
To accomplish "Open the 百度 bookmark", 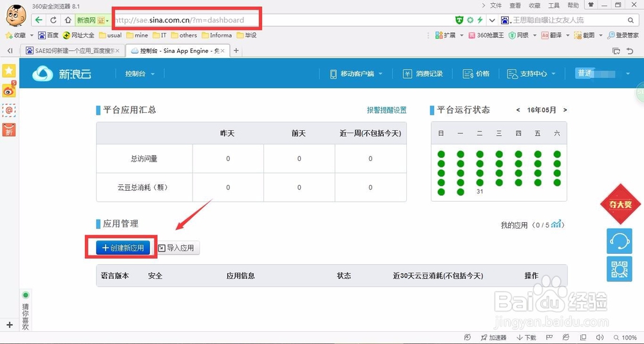I will click(x=48, y=35).
